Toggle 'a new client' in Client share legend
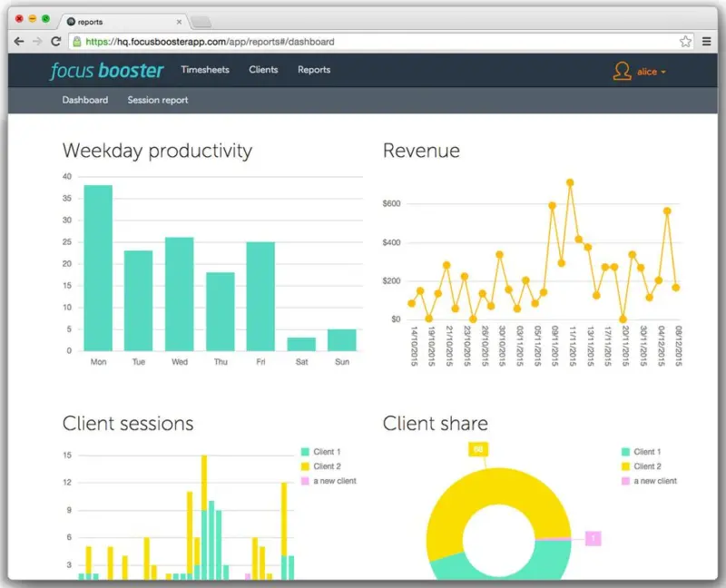Image resolution: width=726 pixels, height=588 pixels. click(654, 481)
